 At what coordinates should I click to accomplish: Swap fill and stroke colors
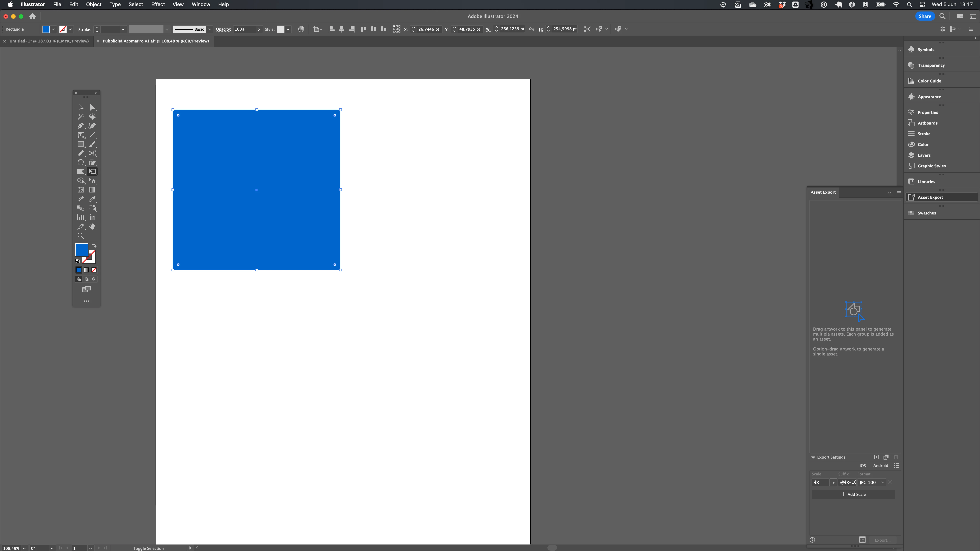click(94, 246)
